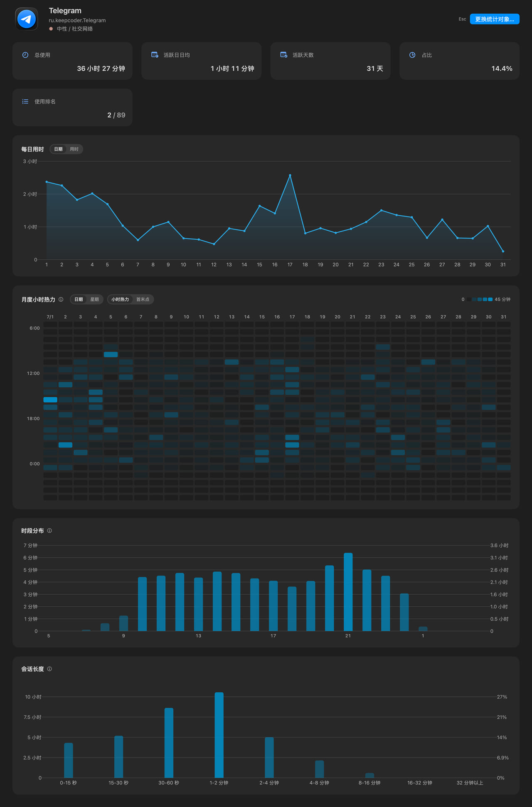Click the 31 天 active days value
This screenshot has height=807, width=532.
pos(375,69)
